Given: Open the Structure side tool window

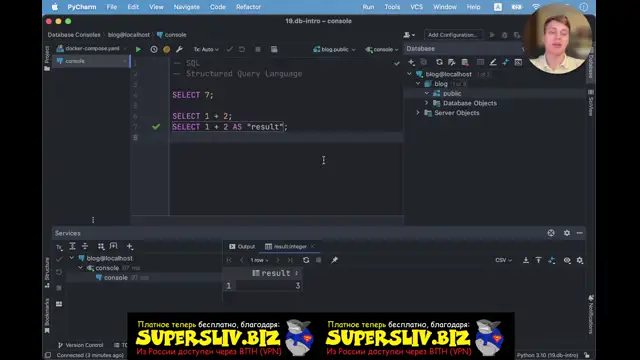Looking at the screenshot, I should click(x=47, y=272).
